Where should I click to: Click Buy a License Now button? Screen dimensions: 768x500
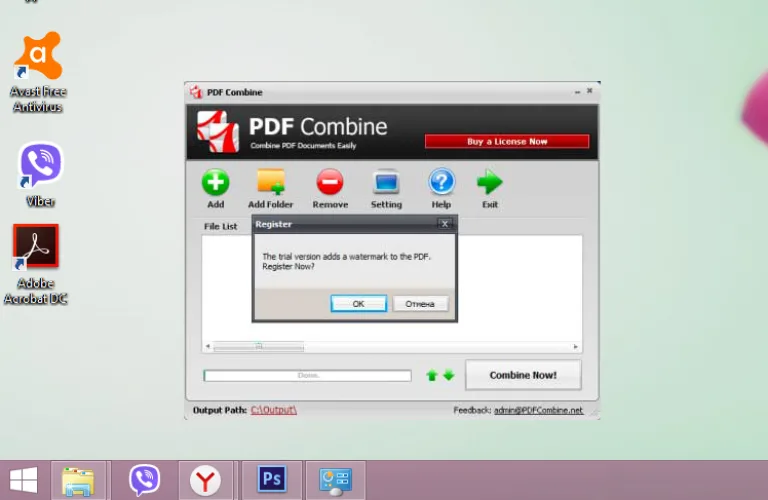tap(507, 142)
